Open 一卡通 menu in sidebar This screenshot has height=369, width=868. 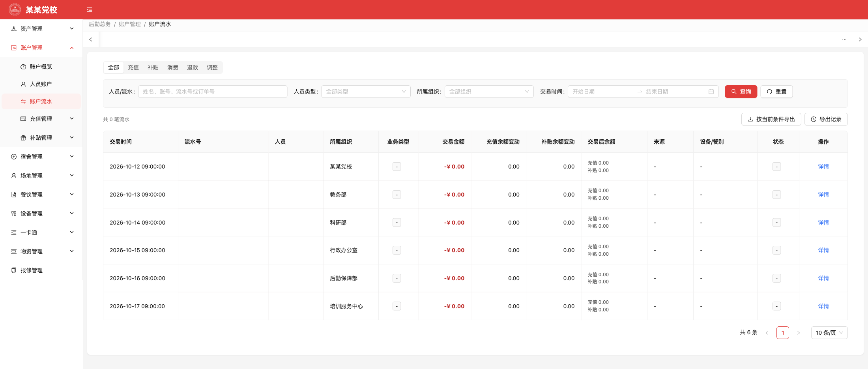point(41,232)
